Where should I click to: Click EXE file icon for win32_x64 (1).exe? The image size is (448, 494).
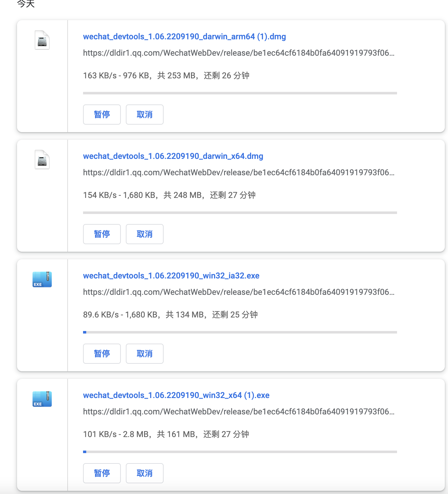point(42,399)
